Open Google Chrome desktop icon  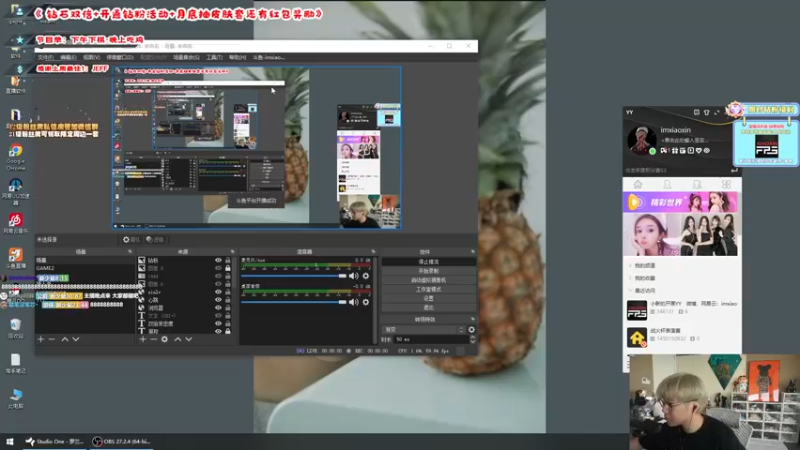(x=15, y=157)
